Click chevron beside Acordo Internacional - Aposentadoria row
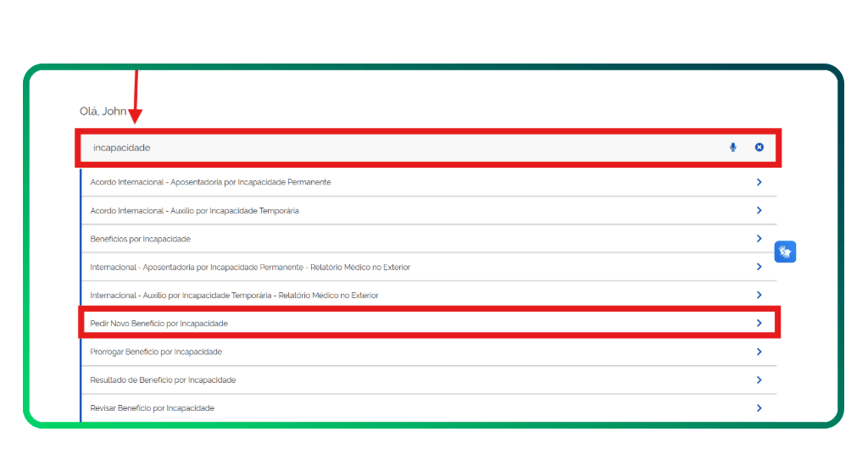The height and width of the screenshot is (454, 868). coord(759,182)
